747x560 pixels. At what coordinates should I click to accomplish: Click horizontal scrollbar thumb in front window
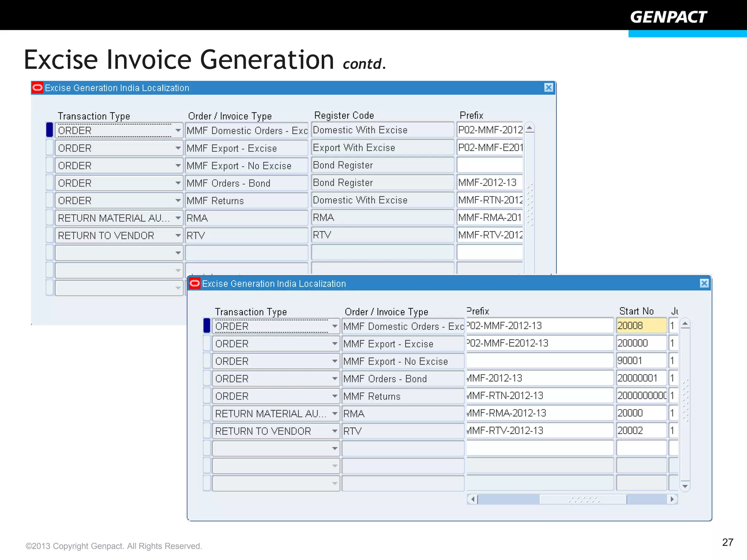pos(583,499)
